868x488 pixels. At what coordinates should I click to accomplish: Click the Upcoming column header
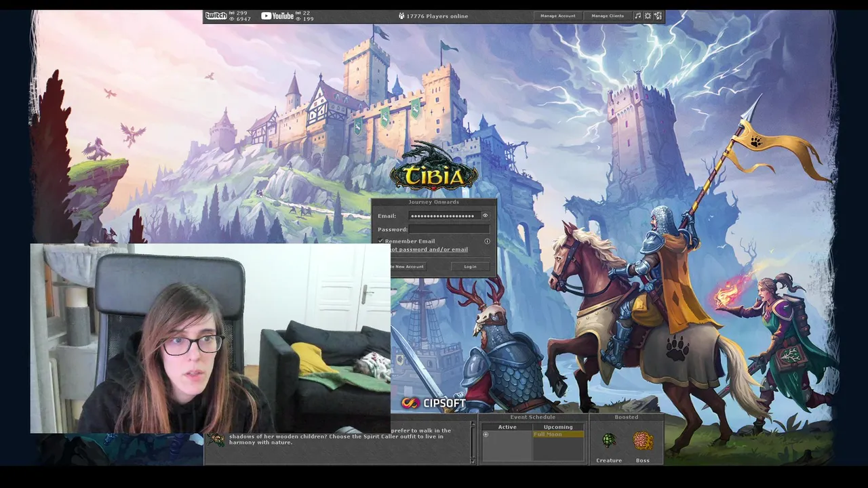coord(558,427)
